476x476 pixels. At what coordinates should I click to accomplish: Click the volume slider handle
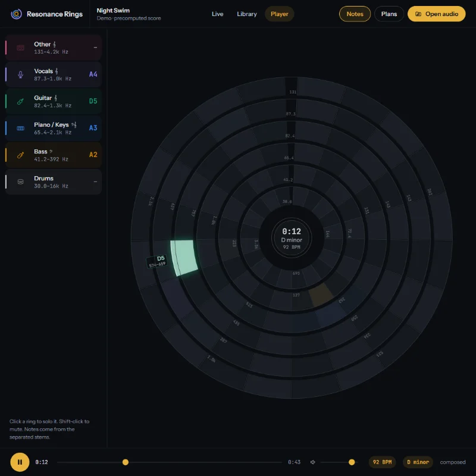pyautogui.click(x=352, y=462)
